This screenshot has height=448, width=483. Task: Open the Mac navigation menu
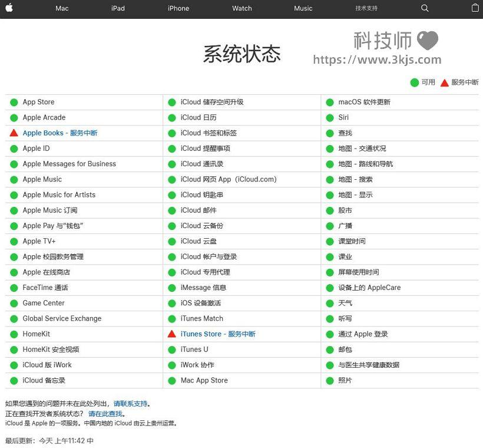click(x=62, y=8)
